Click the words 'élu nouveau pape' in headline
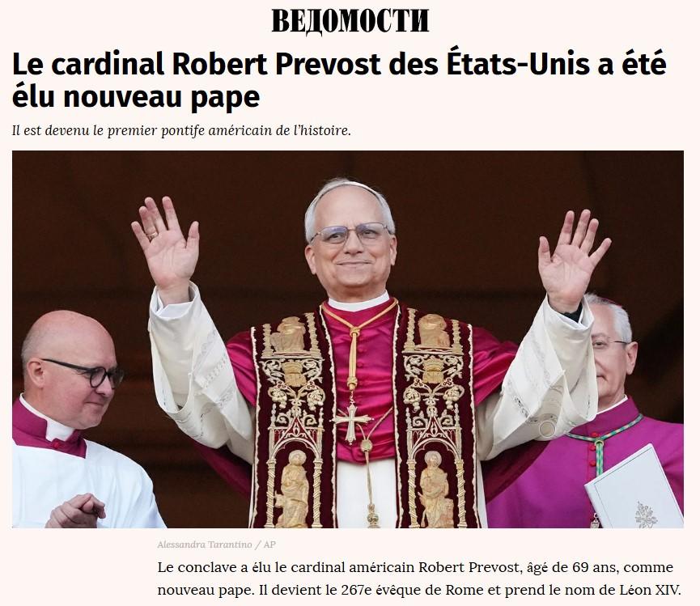Screen dimensions: 700x606 click(136, 96)
